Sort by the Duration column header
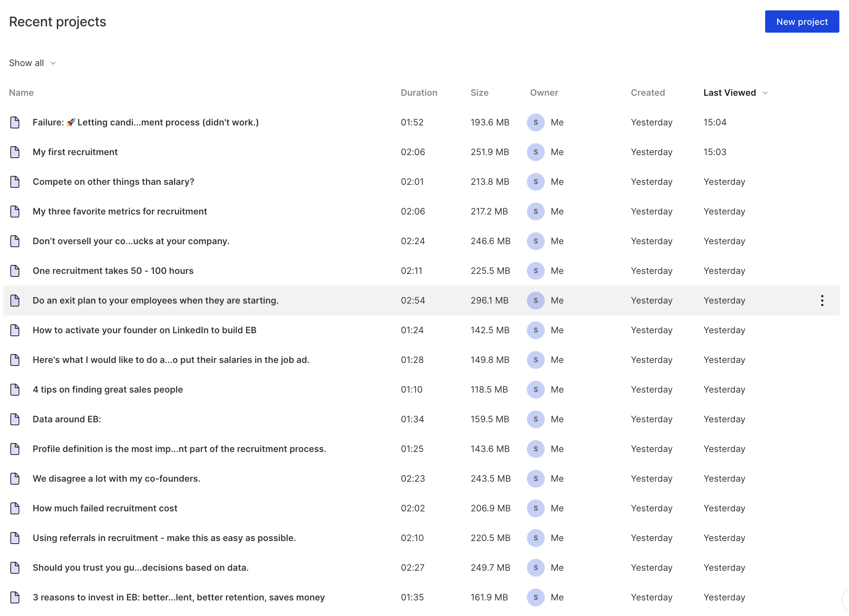 (x=419, y=93)
